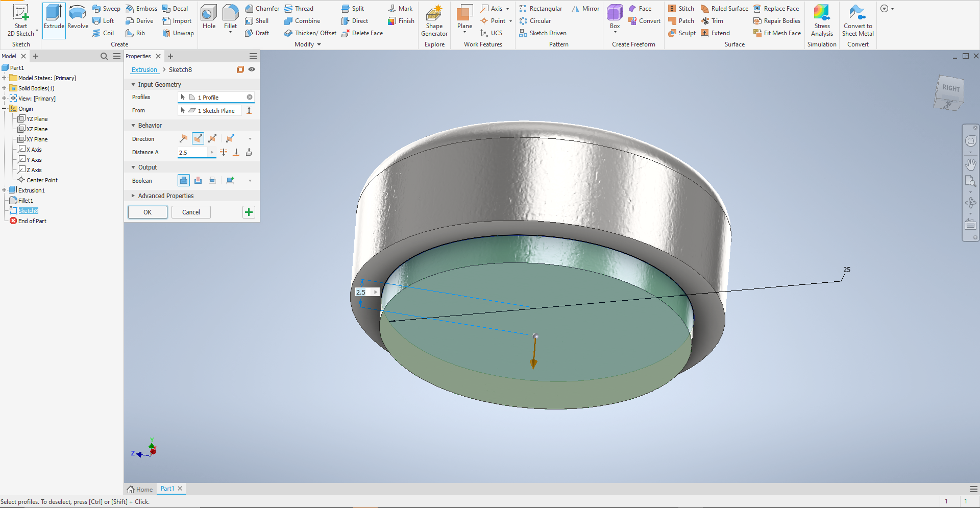Select the Mirror tool
Image resolution: width=980 pixels, height=508 pixels.
[585, 9]
